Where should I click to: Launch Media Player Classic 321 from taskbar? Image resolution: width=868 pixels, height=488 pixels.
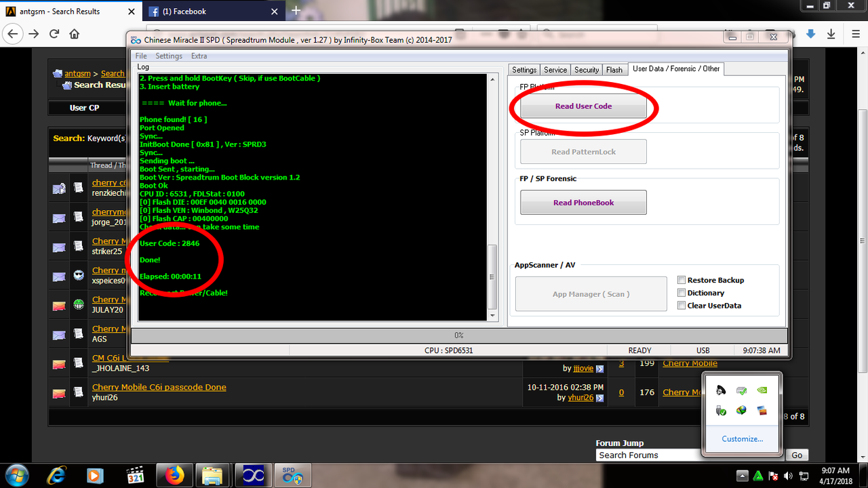135,475
